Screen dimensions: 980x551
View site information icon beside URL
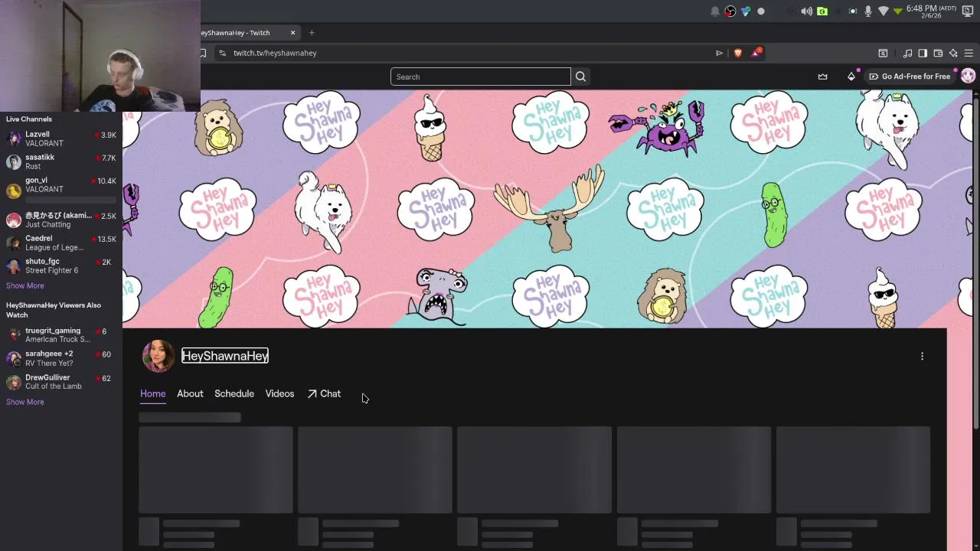[222, 53]
